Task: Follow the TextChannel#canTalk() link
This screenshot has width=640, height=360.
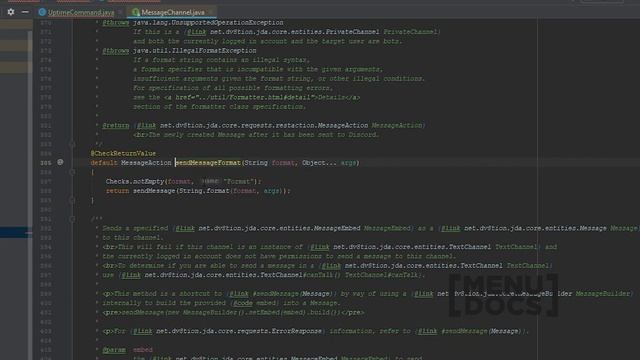Action: point(243,275)
